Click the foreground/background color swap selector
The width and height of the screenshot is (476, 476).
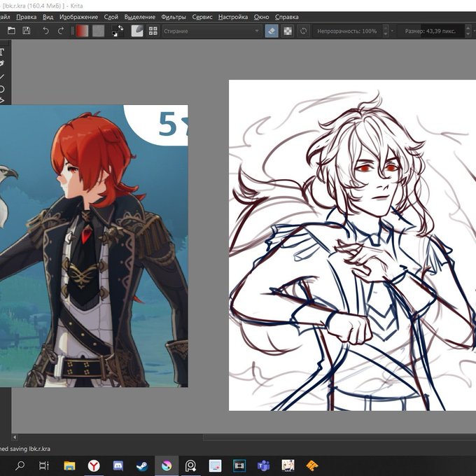118,31
